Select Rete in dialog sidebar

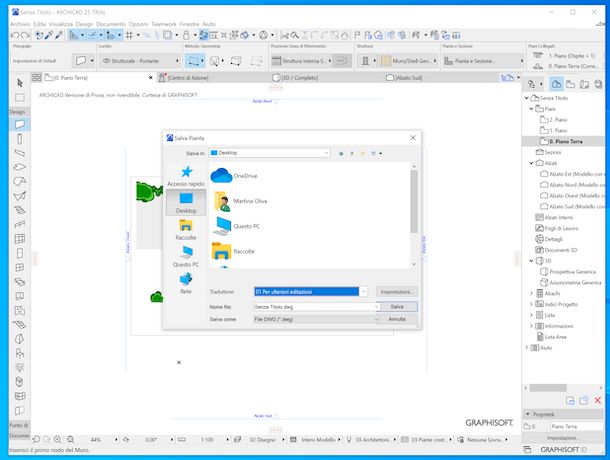[x=186, y=283]
